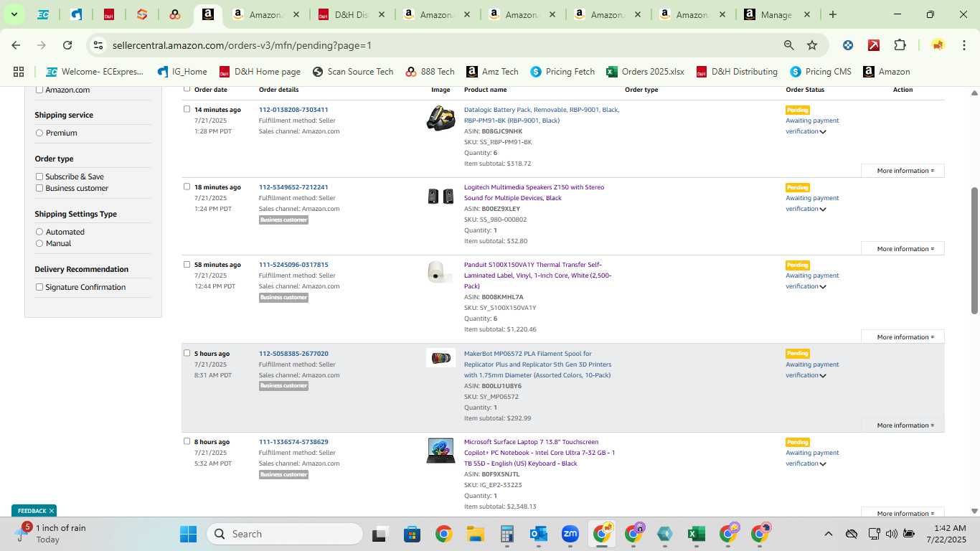This screenshot has width=980, height=551.
Task: Click the Datalogic Battery Pack product thumbnail
Action: [440, 118]
